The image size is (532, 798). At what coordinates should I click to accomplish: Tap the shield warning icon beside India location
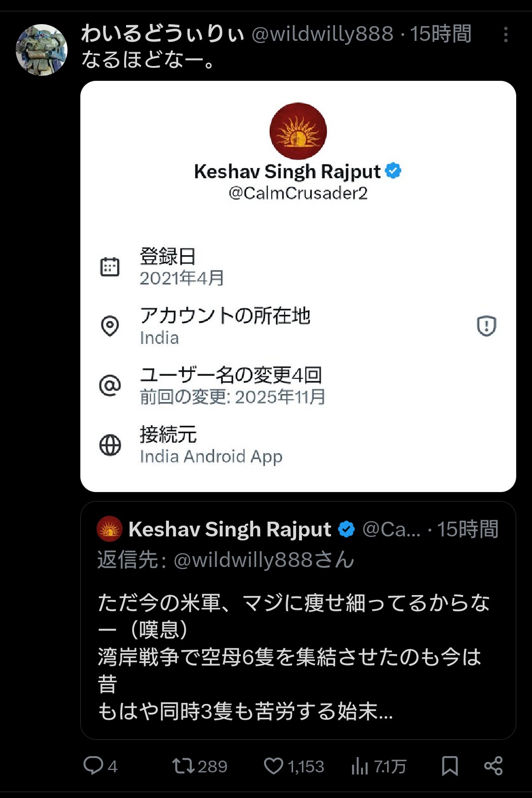tap(486, 326)
